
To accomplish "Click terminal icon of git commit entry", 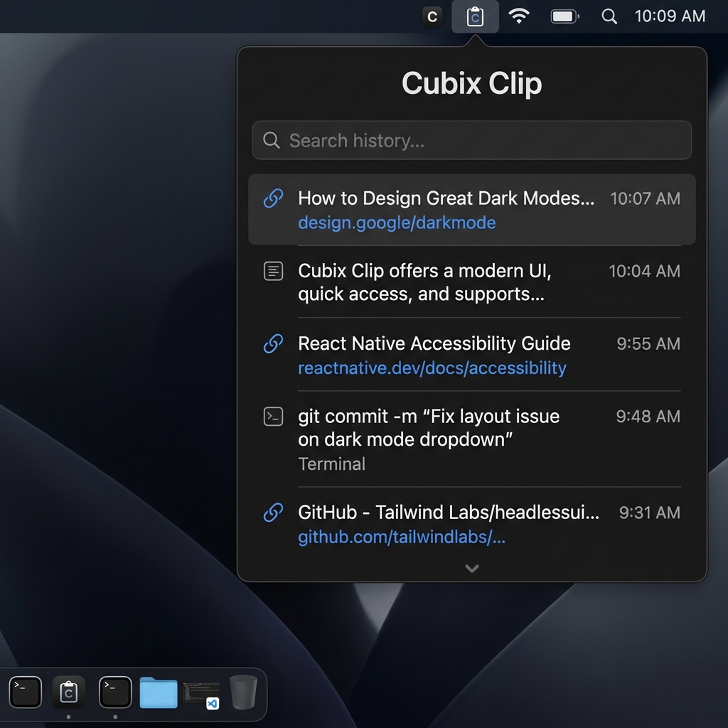I will tap(273, 417).
